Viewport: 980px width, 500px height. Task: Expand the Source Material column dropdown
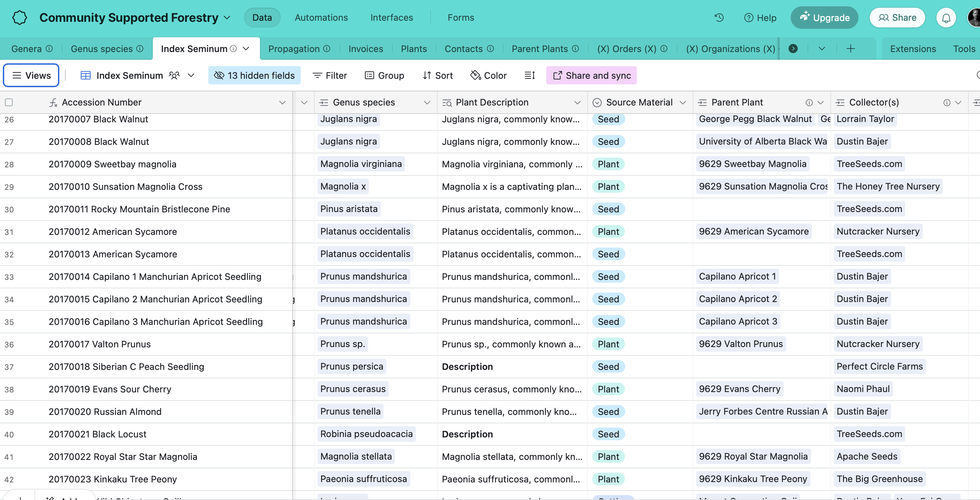pyautogui.click(x=683, y=102)
